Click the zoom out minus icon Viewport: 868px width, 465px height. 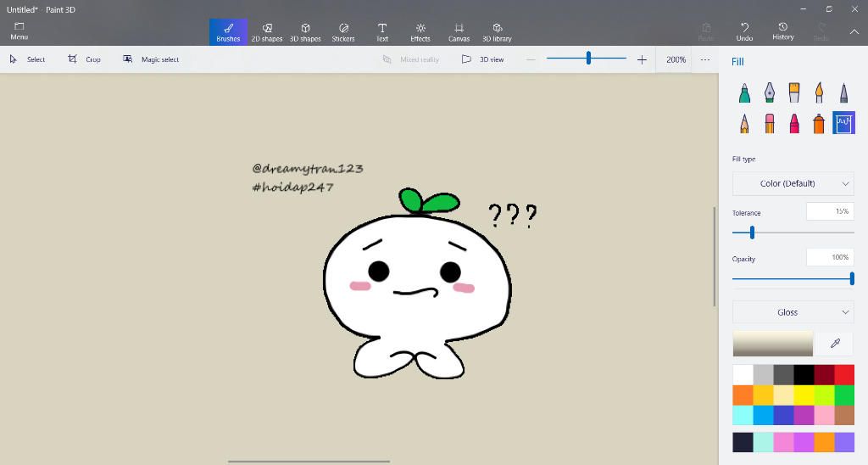coord(531,59)
